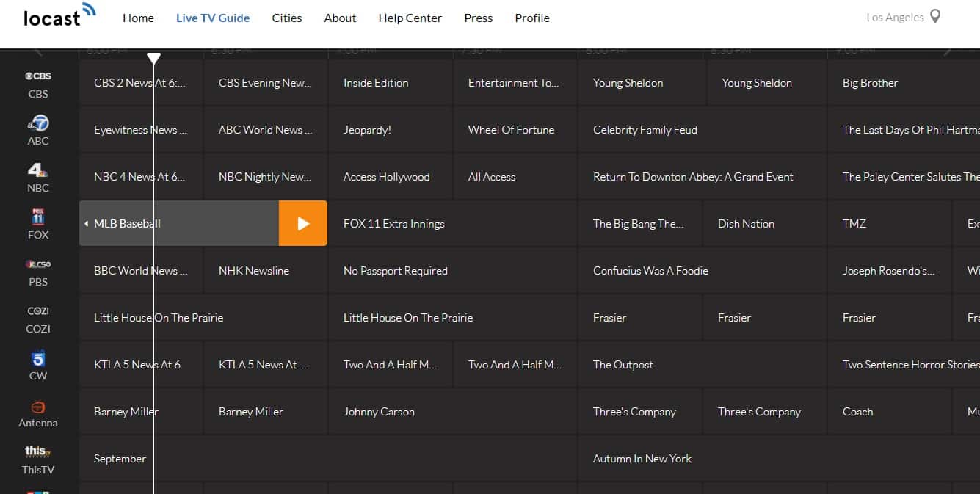Open Entertainment Tonight listing
Viewport: 980px width, 494px height.
(x=515, y=83)
